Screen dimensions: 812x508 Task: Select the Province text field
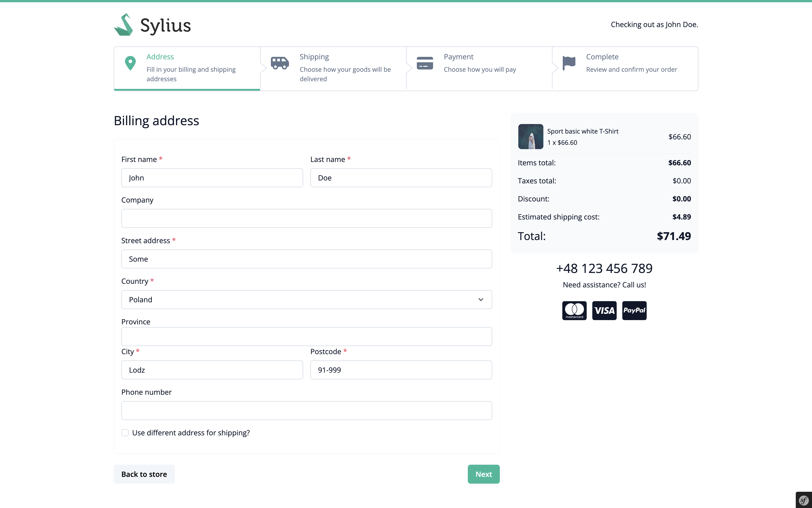pos(306,337)
